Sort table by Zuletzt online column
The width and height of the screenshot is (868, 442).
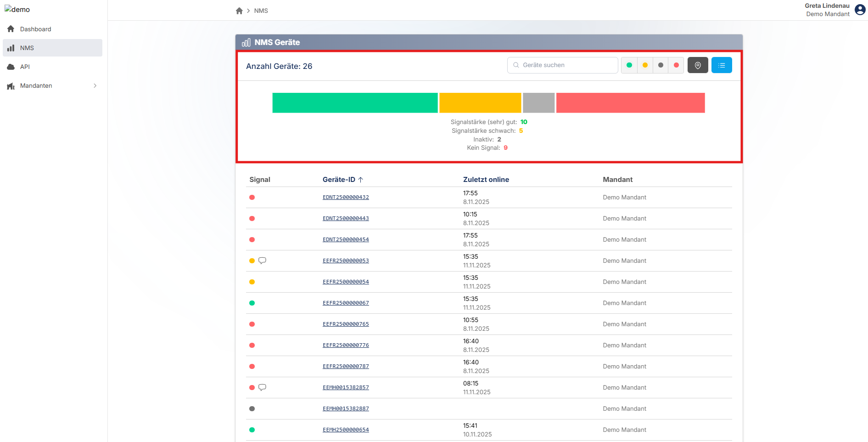(x=486, y=180)
